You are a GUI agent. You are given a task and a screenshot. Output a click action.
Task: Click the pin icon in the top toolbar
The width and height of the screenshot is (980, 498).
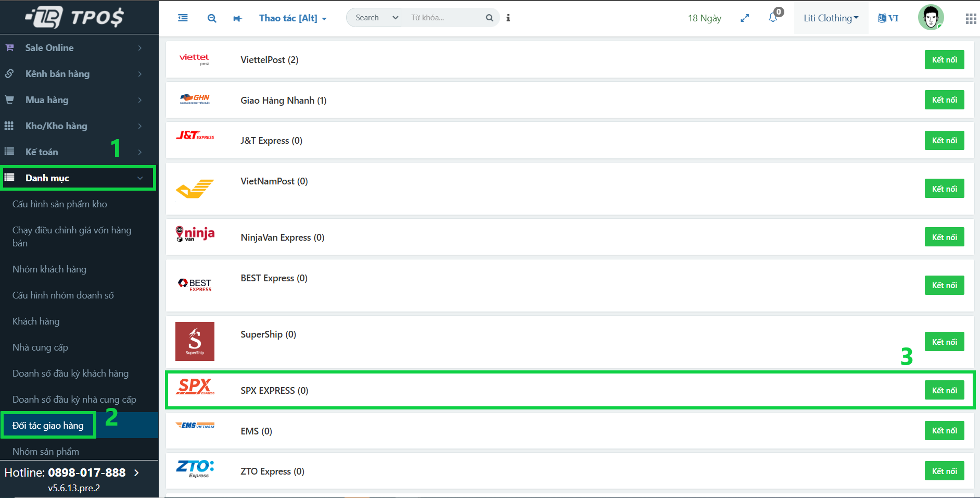pos(237,18)
